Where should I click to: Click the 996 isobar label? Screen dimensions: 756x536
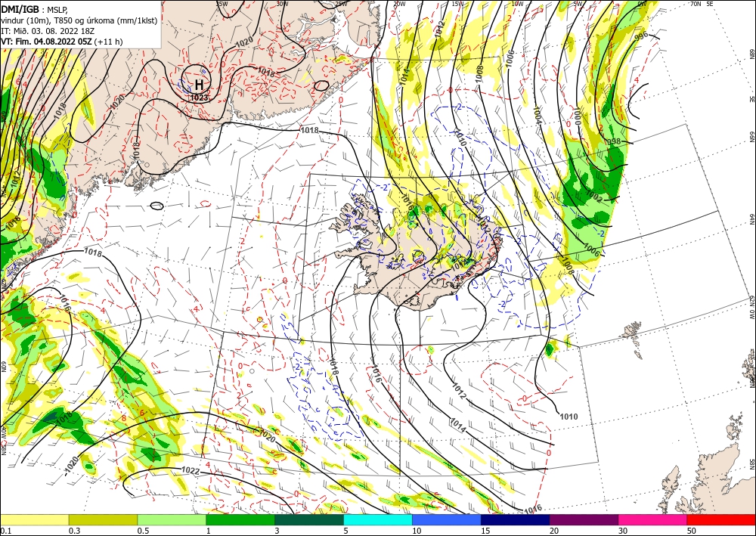641,36
